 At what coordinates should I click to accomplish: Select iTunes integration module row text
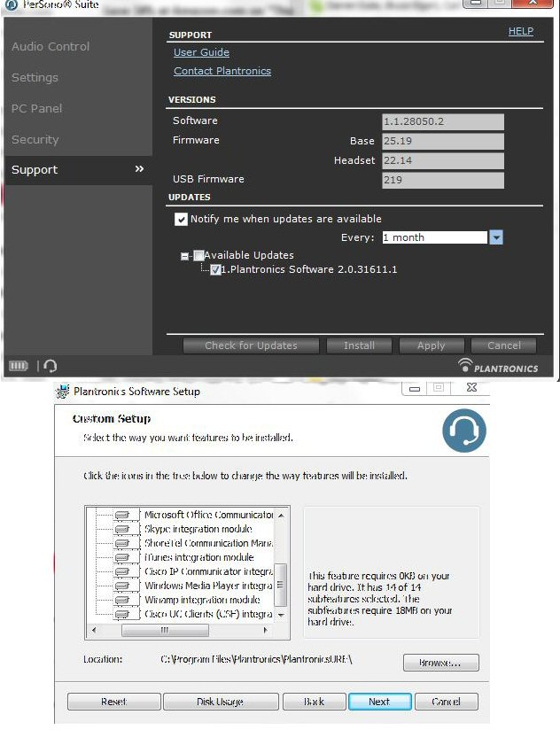click(199, 557)
